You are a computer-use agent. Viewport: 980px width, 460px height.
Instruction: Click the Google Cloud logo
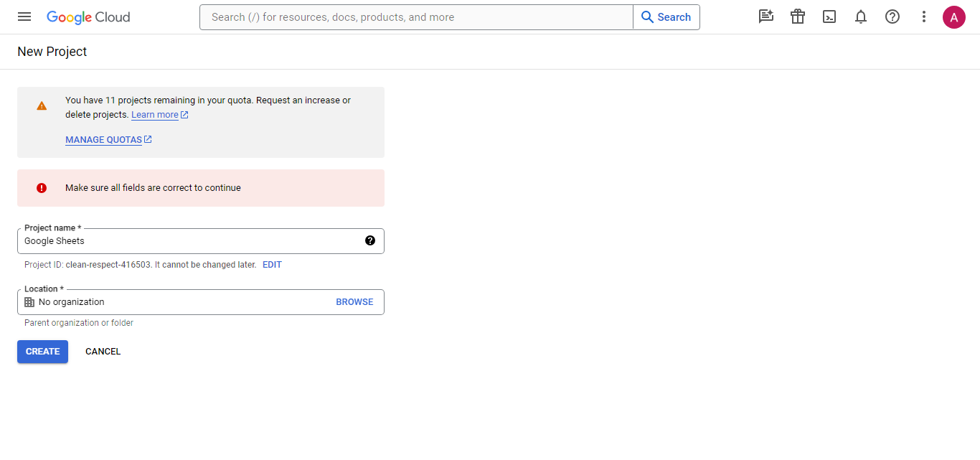coord(88,17)
